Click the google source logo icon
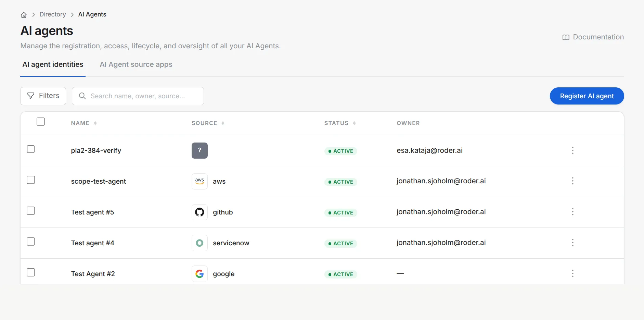The height and width of the screenshot is (320, 644). click(199, 274)
